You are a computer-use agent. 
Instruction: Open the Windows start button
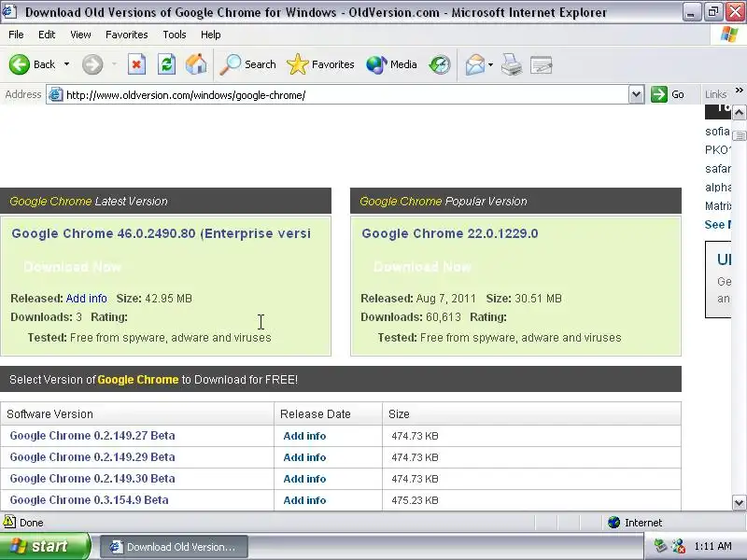tap(45, 546)
